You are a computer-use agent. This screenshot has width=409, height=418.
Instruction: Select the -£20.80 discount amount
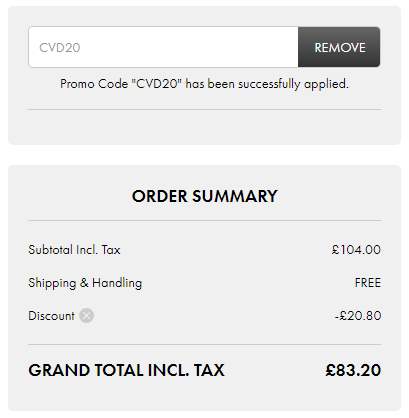(x=358, y=316)
